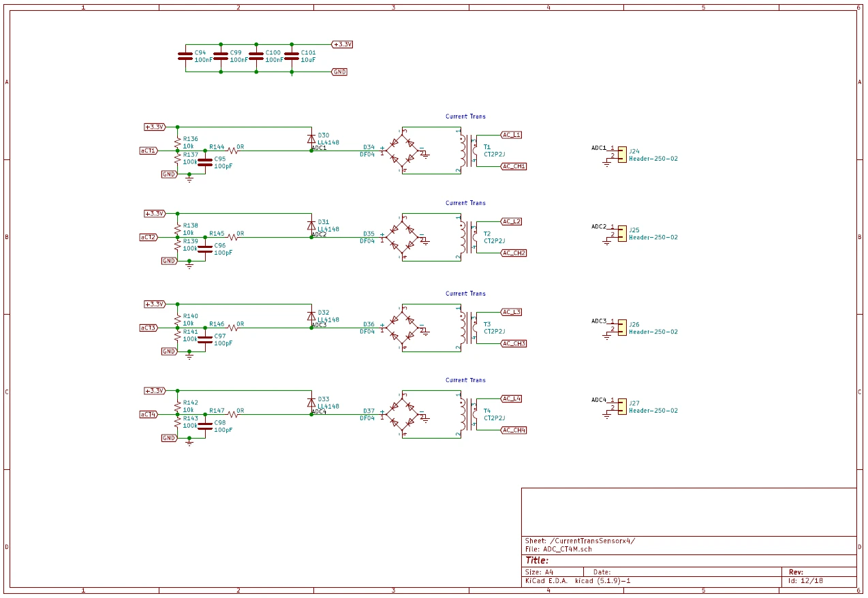The height and width of the screenshot is (598, 868).
Task: Click the 'Sheet: /CurrentTransSensorx4/' title block text
Action: (580, 541)
